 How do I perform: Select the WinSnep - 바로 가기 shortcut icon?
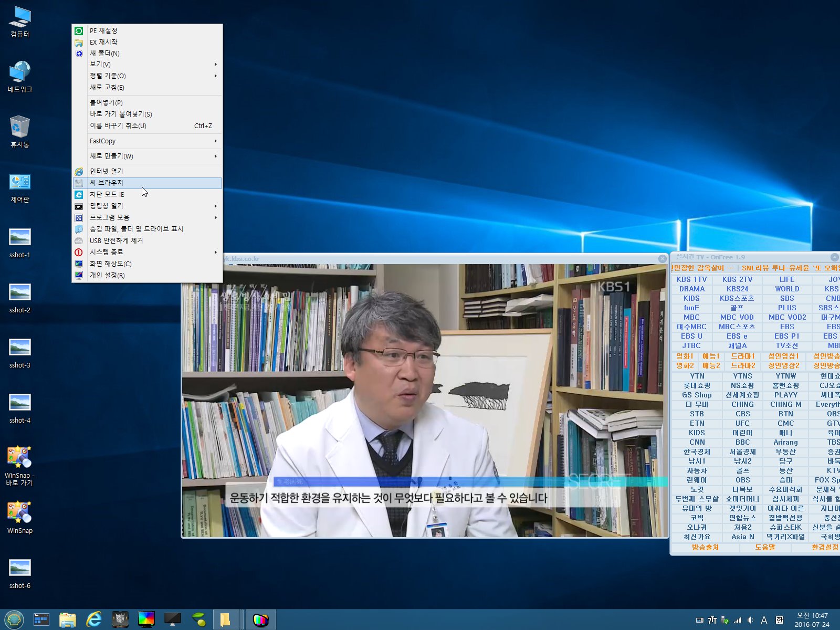click(20, 466)
